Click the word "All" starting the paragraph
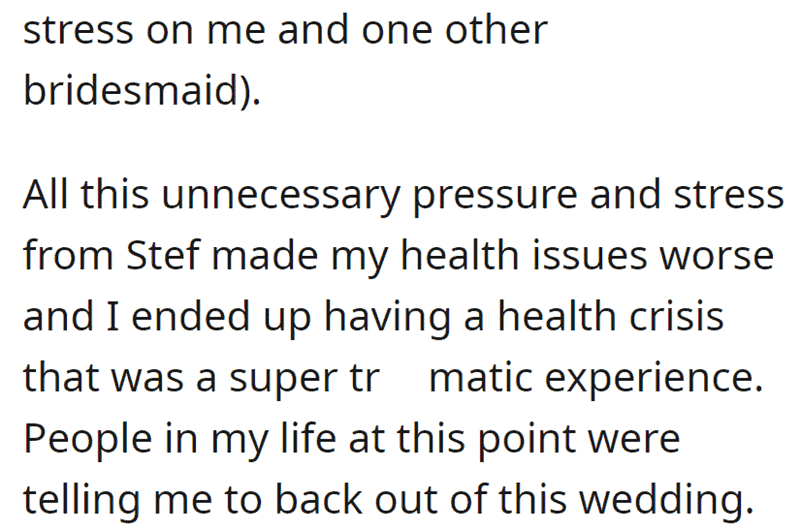Image resolution: width=800 pixels, height=531 pixels. click(45, 195)
